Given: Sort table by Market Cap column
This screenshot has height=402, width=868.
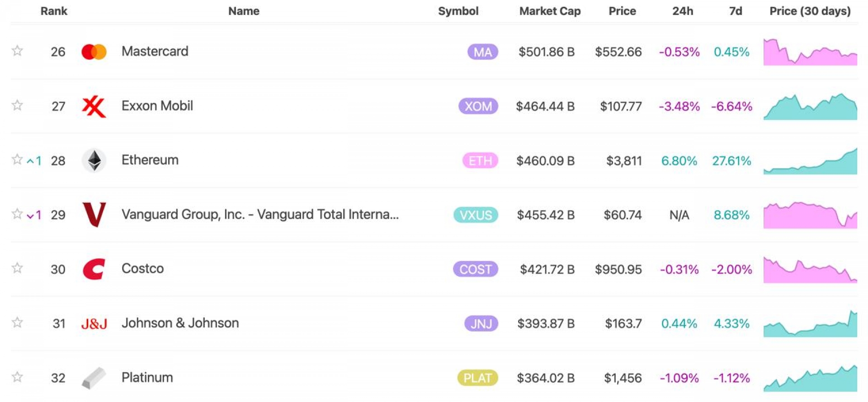Looking at the screenshot, I should pos(550,11).
